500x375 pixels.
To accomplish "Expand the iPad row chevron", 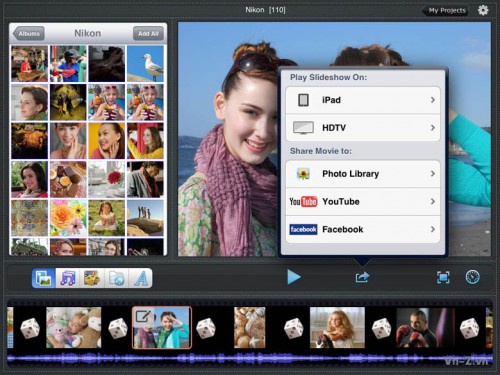I will pyautogui.click(x=433, y=100).
